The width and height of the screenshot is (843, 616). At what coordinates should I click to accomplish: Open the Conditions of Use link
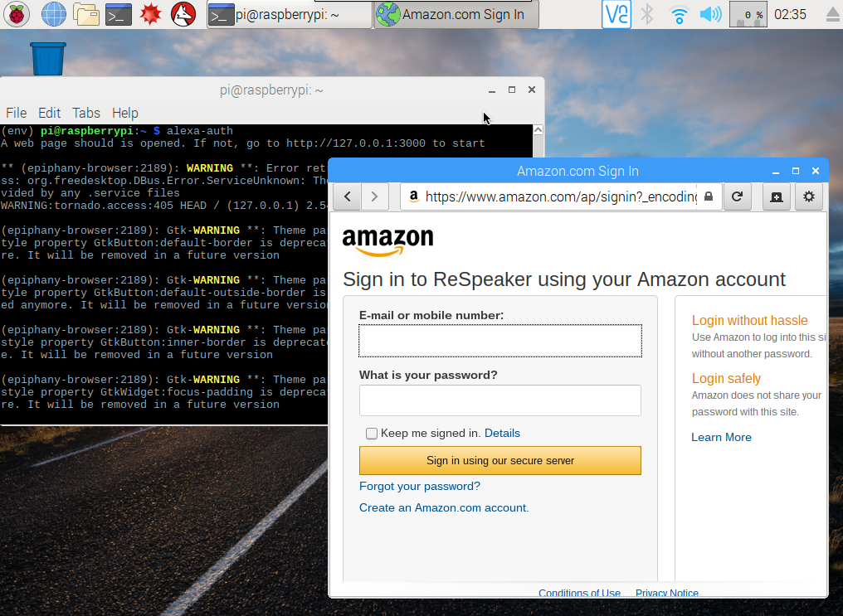tap(579, 593)
